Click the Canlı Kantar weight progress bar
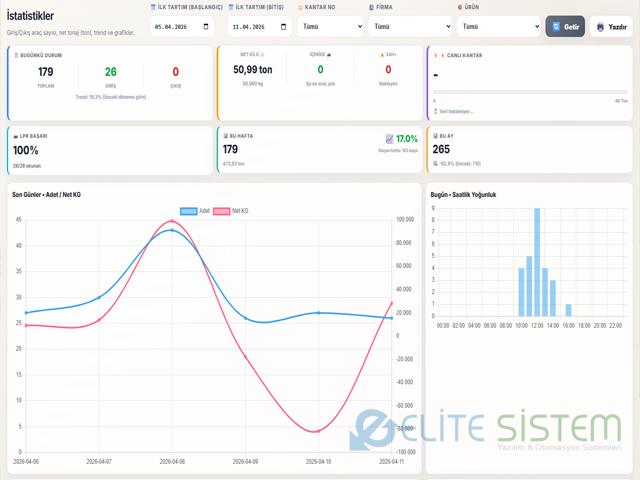 point(530,93)
